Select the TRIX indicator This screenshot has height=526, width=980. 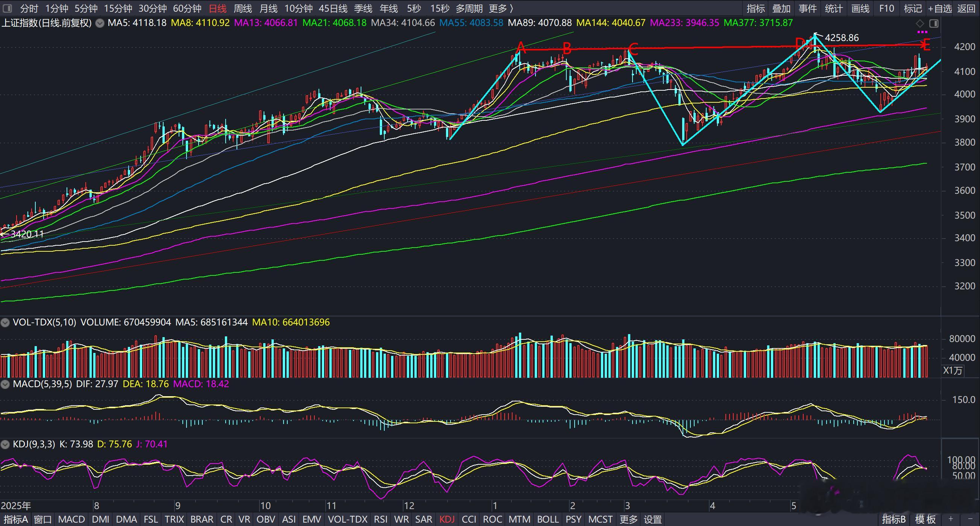(174, 519)
